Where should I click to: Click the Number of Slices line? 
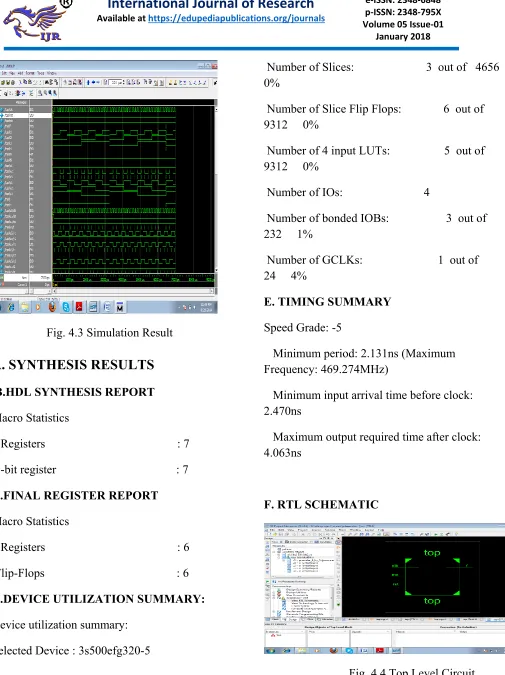pyautogui.click(x=381, y=74)
